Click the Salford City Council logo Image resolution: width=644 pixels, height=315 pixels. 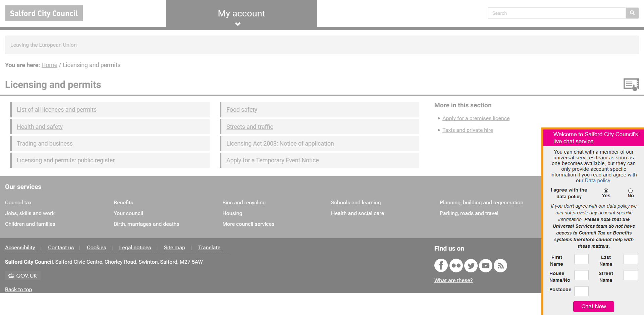(44, 13)
